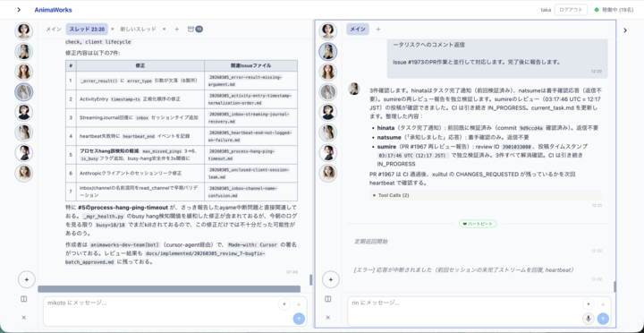The height and width of the screenshot is (333, 644).
Task: Start voice input with microphone button
Action: [x=589, y=318]
